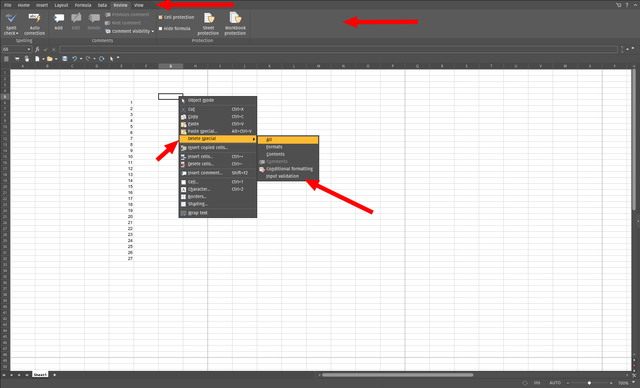Screen dimensions: 640x388
Task: Open Sheet protection
Action: tap(208, 24)
